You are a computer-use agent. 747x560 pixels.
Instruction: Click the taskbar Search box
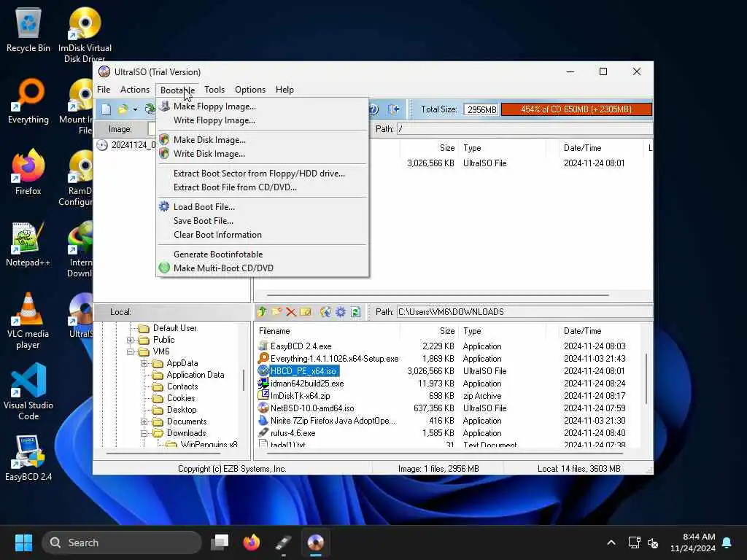tap(122, 542)
